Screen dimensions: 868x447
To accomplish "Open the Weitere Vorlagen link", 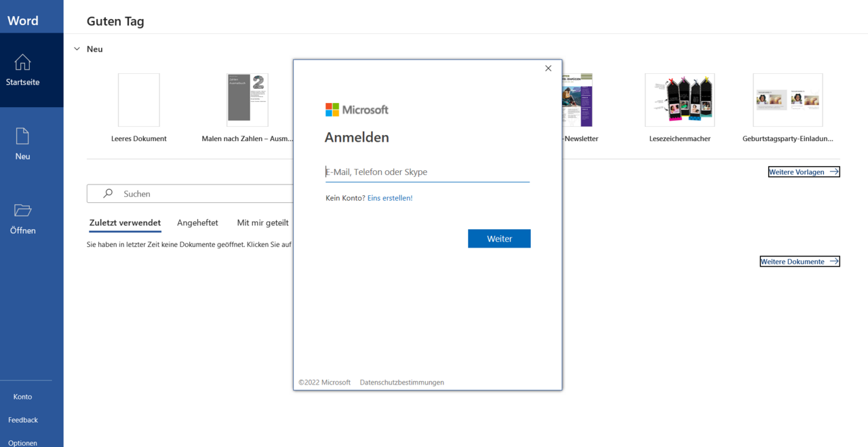I will pyautogui.click(x=804, y=172).
